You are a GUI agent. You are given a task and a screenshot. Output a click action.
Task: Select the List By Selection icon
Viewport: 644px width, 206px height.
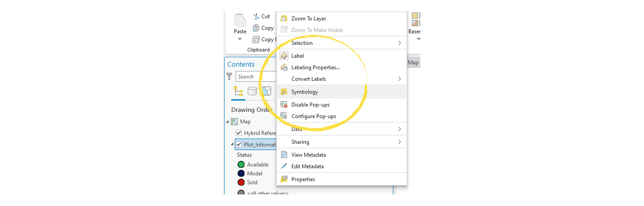[267, 91]
